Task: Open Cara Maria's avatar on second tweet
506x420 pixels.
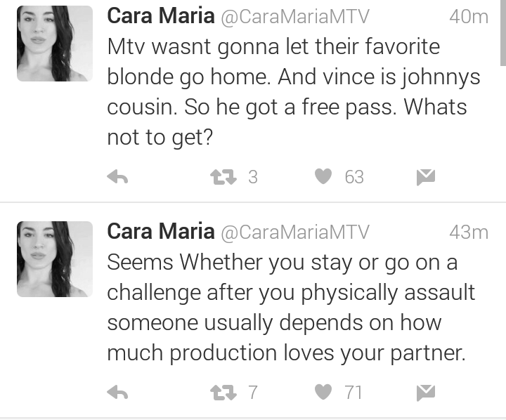Action: point(55,259)
